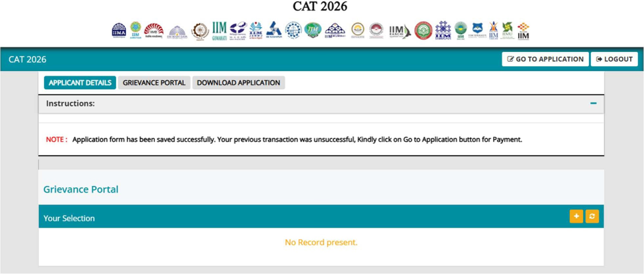Click the red NOTE label

(56, 139)
